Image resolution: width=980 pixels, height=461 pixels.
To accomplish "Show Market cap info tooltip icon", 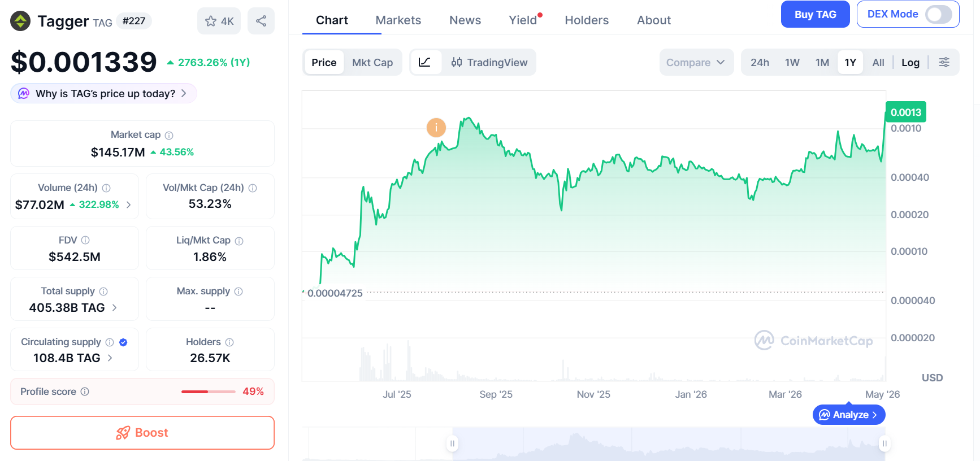I will point(169,136).
